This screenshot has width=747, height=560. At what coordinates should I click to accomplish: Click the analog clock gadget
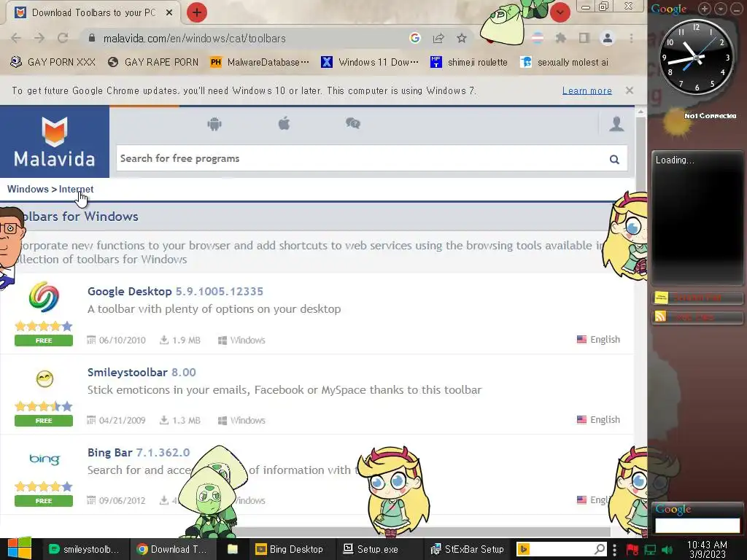point(697,57)
